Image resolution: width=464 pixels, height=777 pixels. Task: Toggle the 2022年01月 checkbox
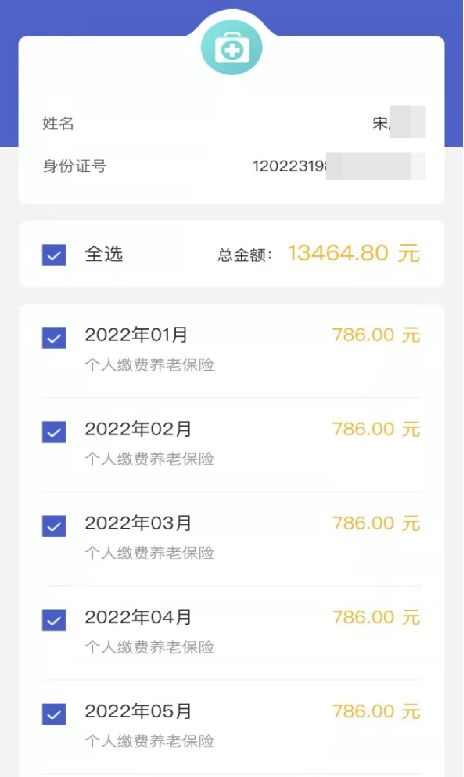click(54, 338)
